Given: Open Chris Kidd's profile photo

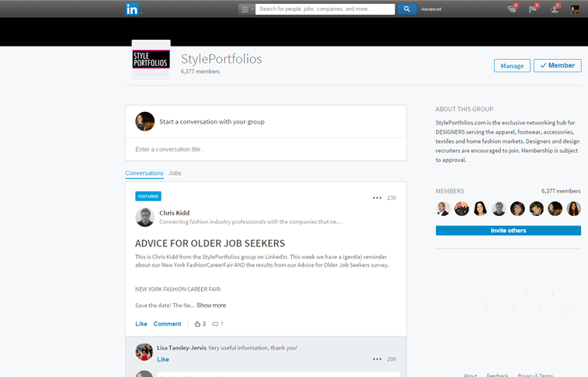Looking at the screenshot, I should [144, 217].
